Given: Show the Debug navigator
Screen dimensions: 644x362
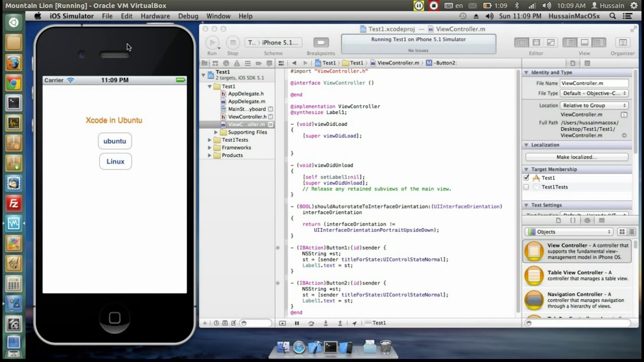Looking at the screenshot, I should click(x=248, y=63).
